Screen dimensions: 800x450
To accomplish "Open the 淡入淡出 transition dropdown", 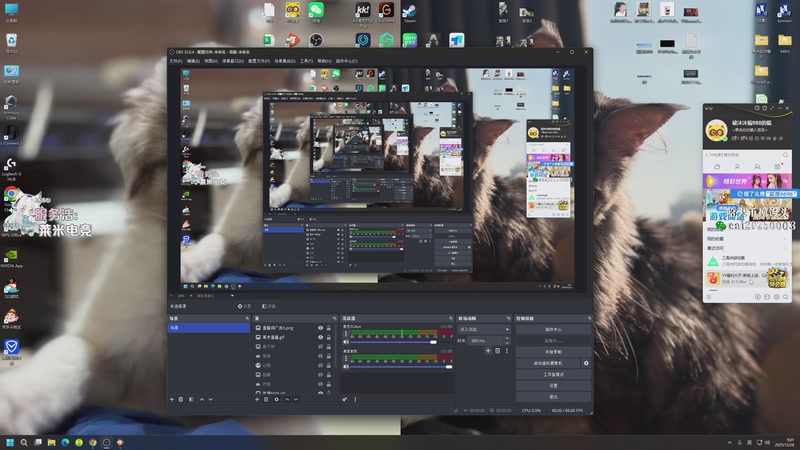I will pos(484,330).
